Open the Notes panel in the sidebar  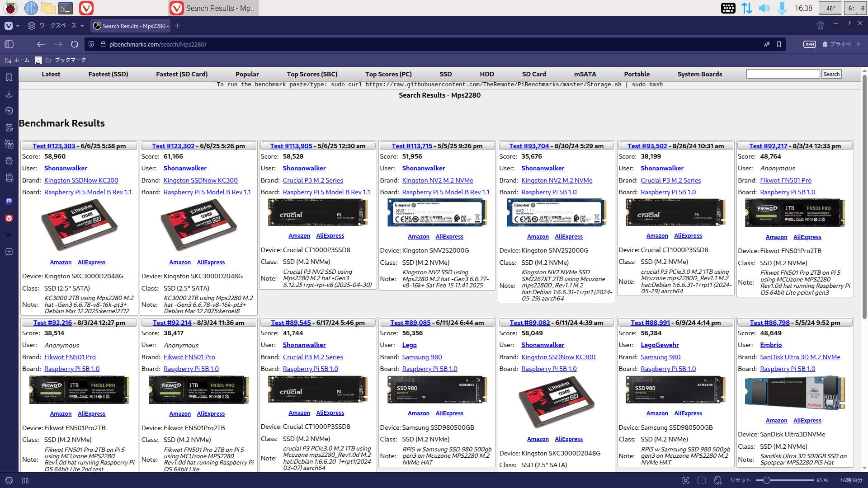9,127
